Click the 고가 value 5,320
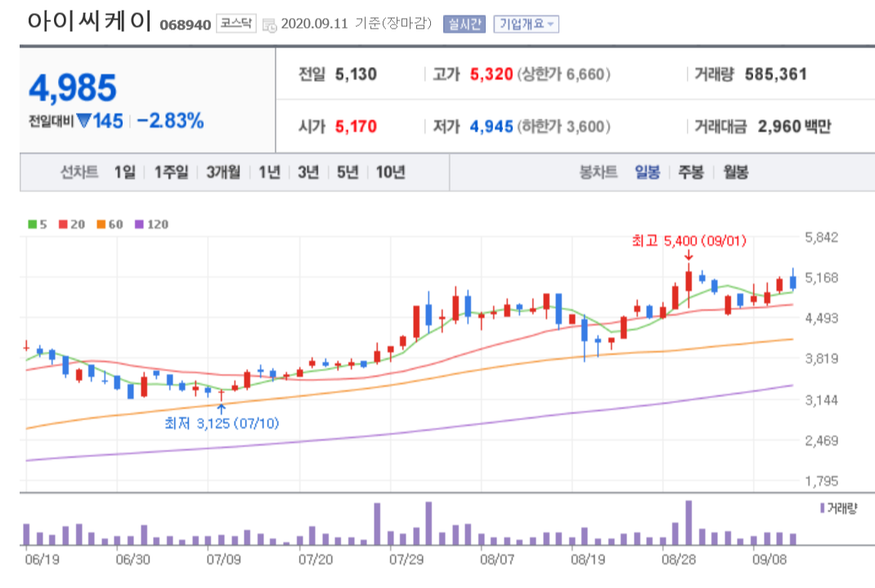Image resolution: width=875 pixels, height=588 pixels. (x=491, y=74)
